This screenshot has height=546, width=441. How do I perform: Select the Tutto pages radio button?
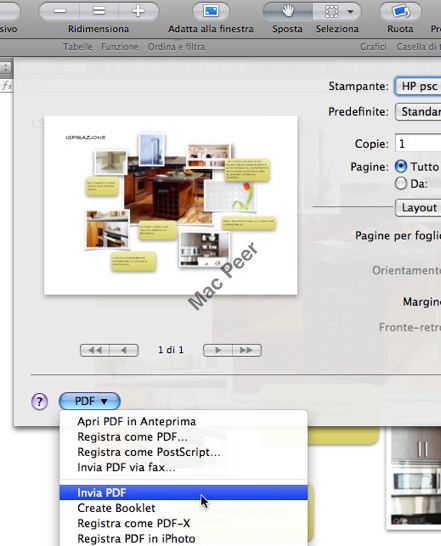[401, 166]
